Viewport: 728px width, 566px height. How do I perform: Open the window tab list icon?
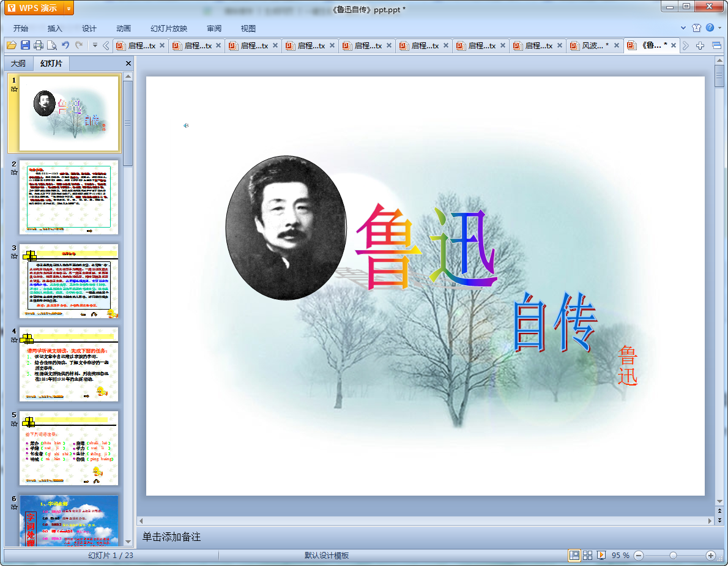pos(716,45)
